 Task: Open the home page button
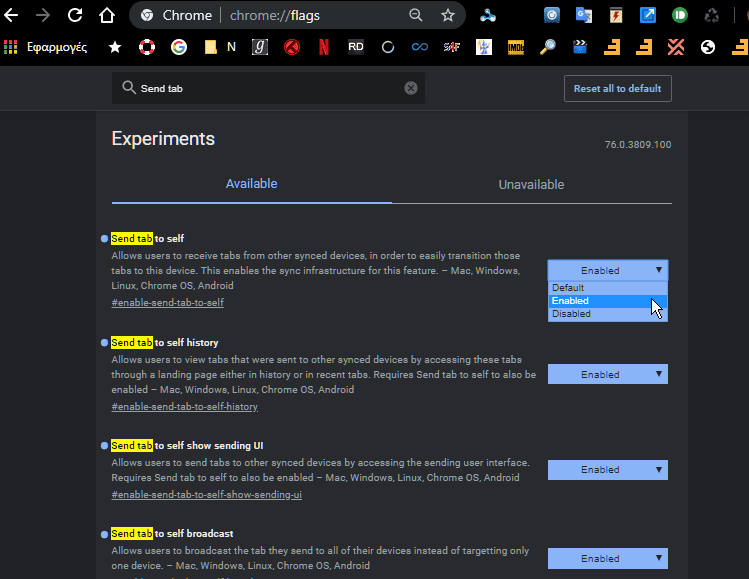[107, 15]
